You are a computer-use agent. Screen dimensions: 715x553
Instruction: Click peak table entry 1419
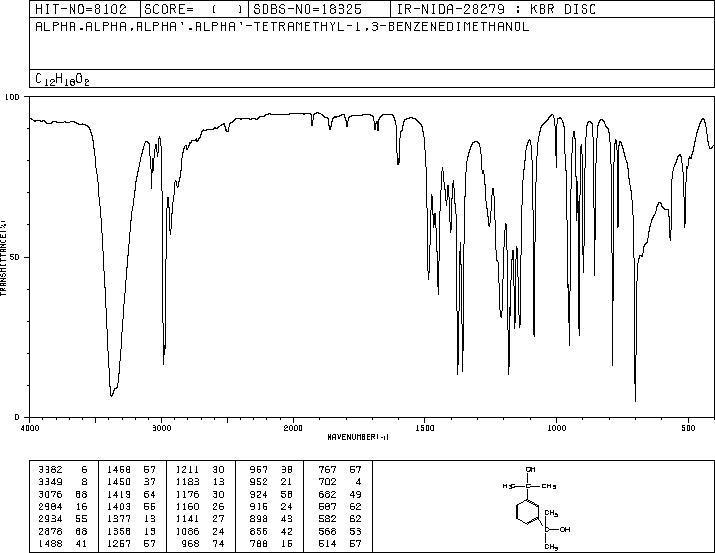119,494
